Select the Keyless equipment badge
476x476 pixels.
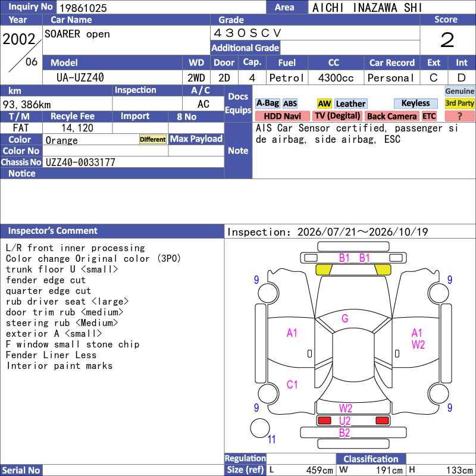click(x=415, y=104)
